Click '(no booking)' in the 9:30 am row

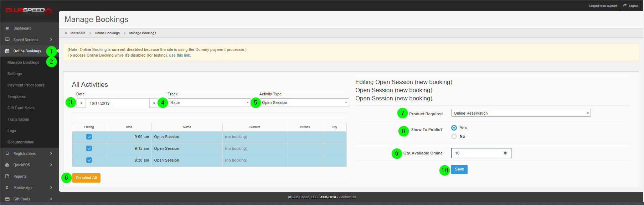pyautogui.click(x=236, y=160)
